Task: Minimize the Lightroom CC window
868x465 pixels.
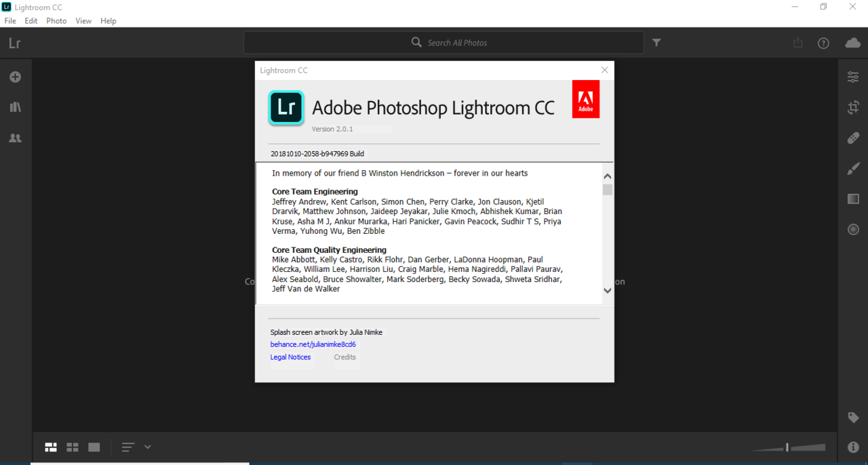Action: 793,7
